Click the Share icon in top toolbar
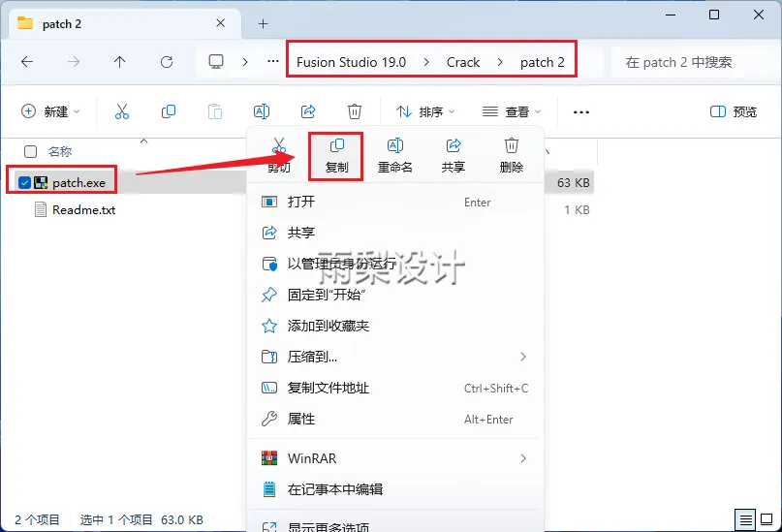 [x=308, y=111]
